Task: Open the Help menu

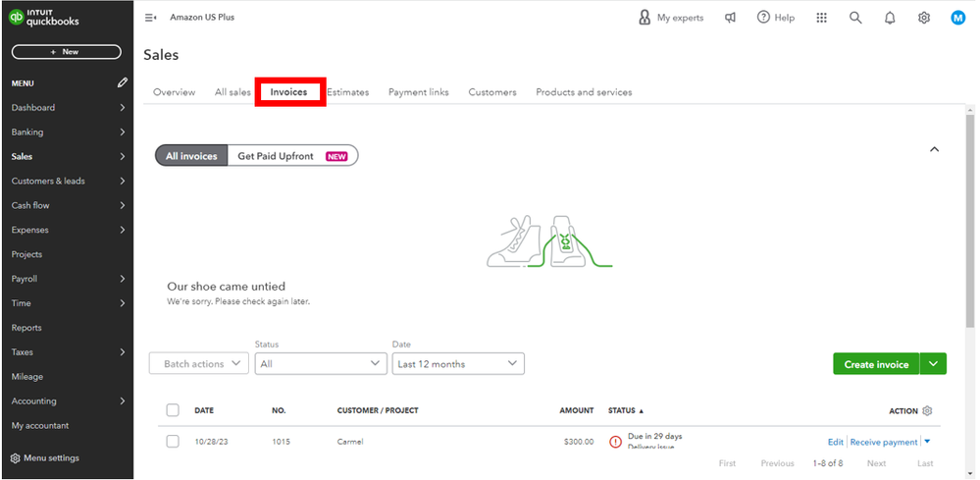Action: [x=776, y=18]
